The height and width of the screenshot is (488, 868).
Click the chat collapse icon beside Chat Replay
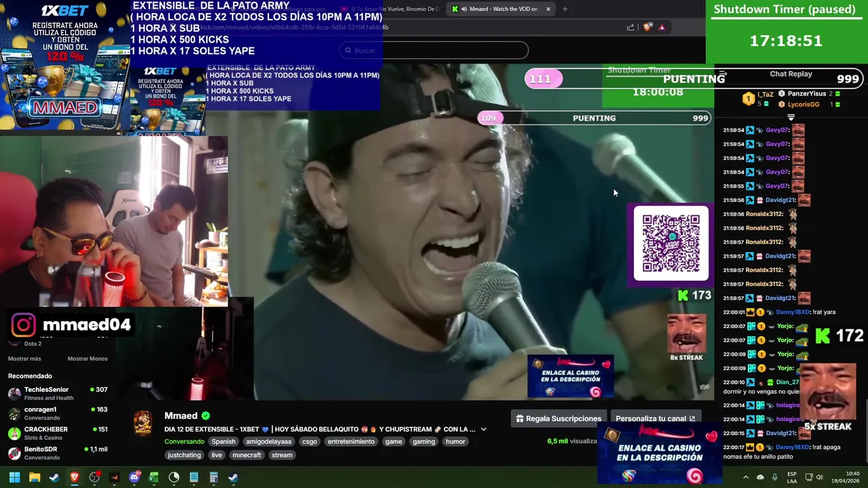(x=722, y=74)
